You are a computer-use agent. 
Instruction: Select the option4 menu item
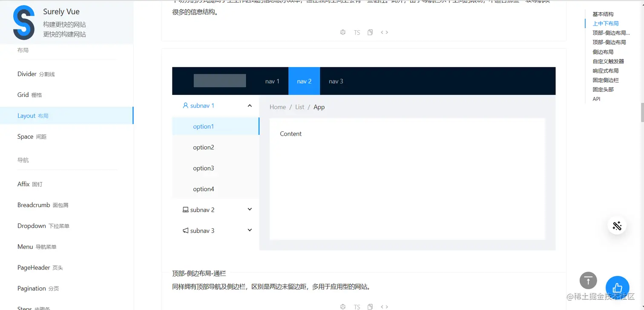(204, 189)
